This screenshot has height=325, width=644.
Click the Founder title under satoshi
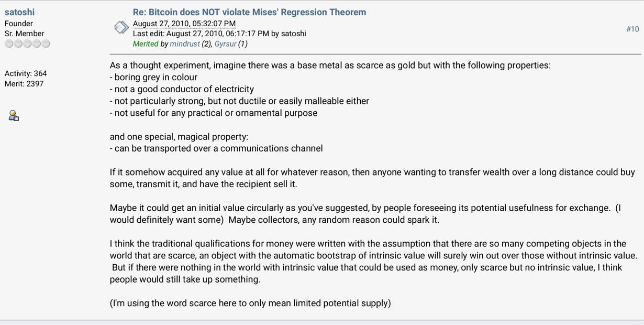19,24
